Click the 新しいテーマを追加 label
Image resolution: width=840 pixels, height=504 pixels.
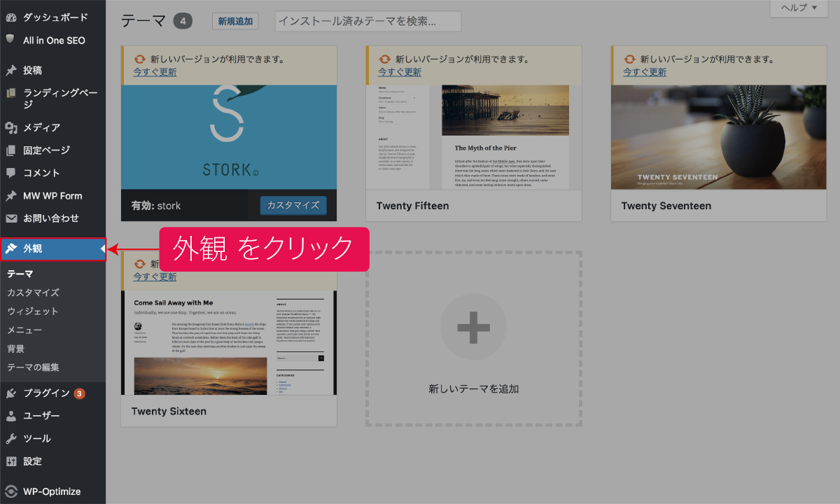pos(474,388)
